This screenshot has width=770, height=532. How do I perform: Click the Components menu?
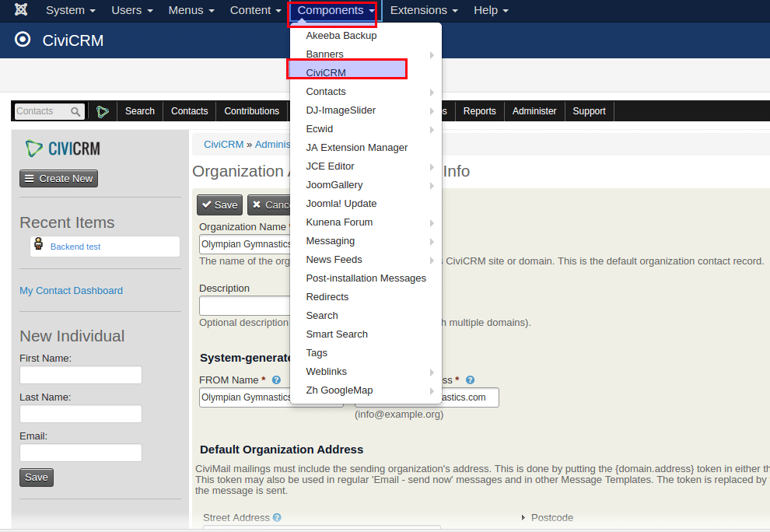336,10
